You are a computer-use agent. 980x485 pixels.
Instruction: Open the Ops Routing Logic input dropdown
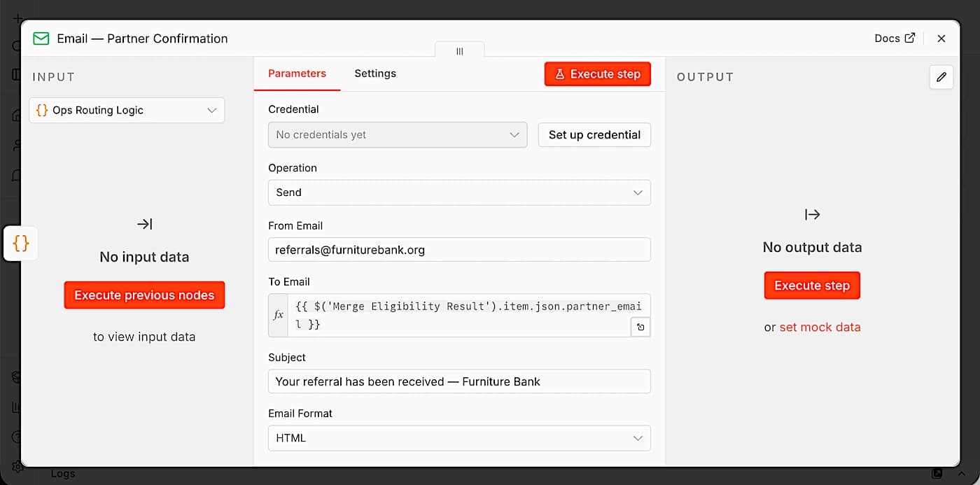[127, 111]
